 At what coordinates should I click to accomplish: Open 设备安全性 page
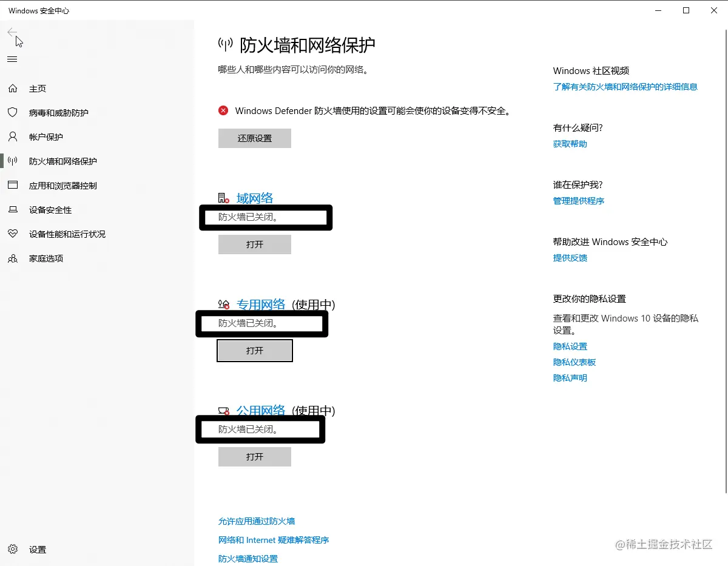coord(50,210)
